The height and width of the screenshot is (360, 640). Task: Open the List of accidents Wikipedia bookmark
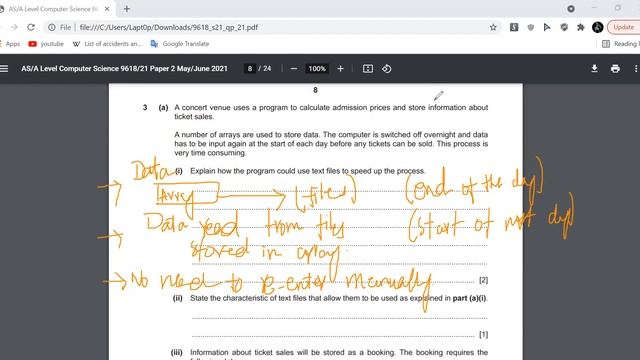tap(107, 44)
